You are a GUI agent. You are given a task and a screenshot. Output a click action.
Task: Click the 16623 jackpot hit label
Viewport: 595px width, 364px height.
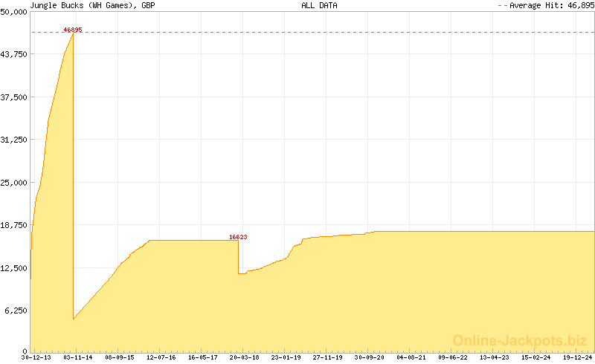point(238,237)
